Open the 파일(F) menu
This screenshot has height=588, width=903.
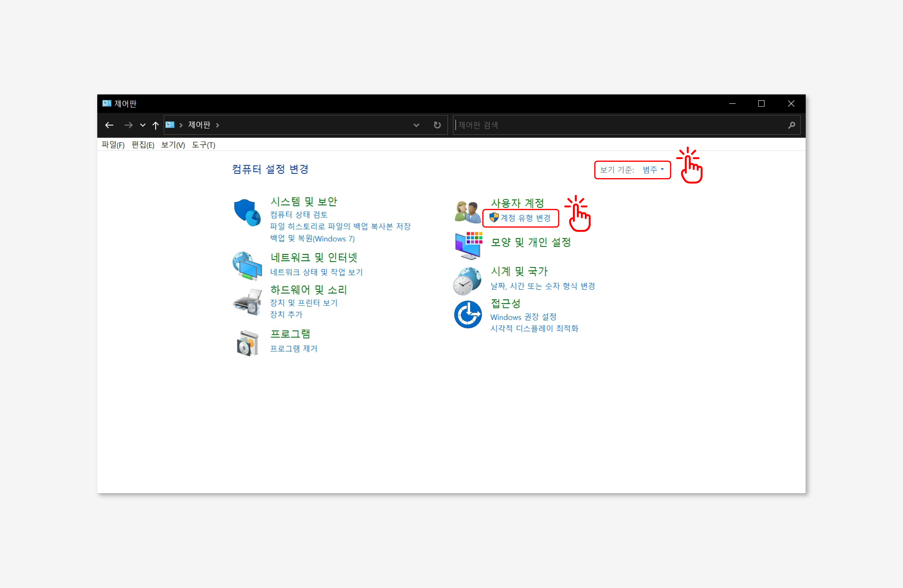[113, 145]
